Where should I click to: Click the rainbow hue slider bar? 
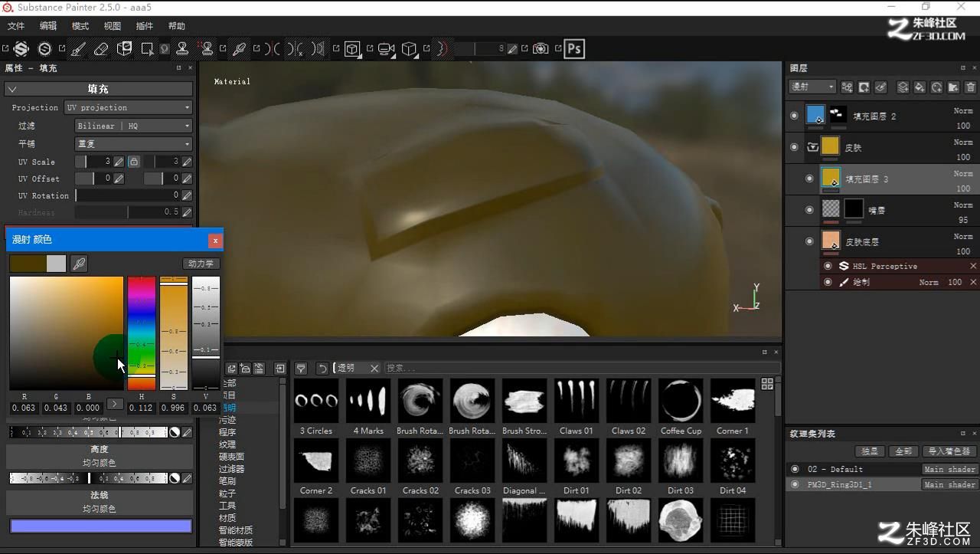[x=142, y=333]
